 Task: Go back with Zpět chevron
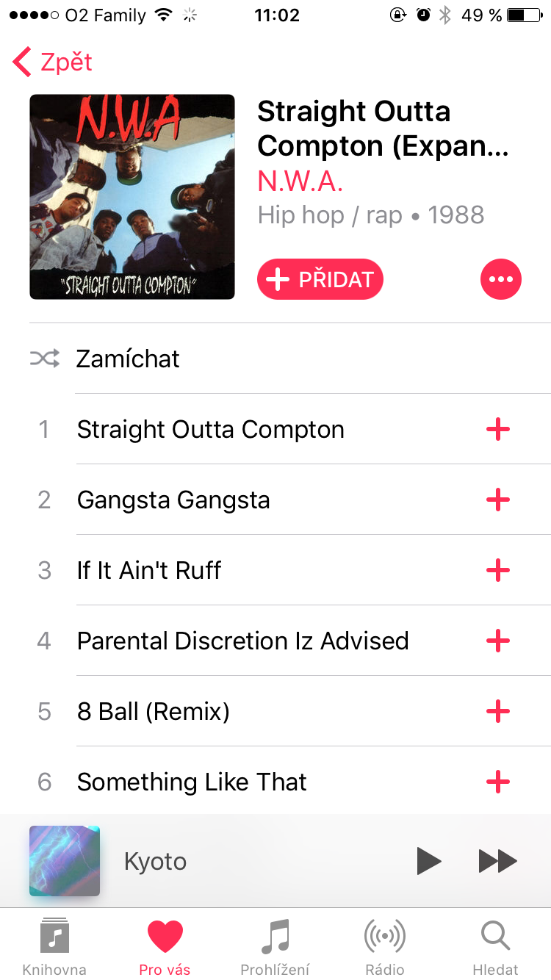tap(53, 62)
